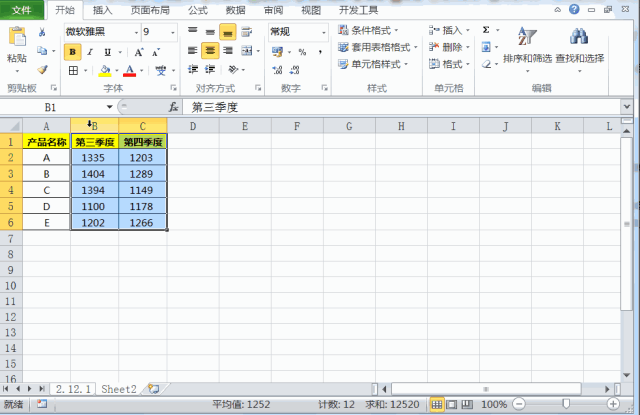
Task: Zoom out with the minus button
Action: (519, 404)
